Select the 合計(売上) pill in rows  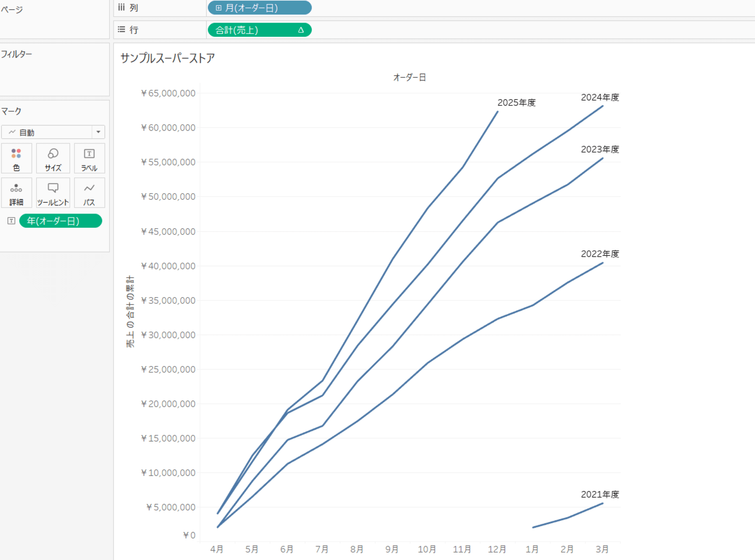point(259,30)
